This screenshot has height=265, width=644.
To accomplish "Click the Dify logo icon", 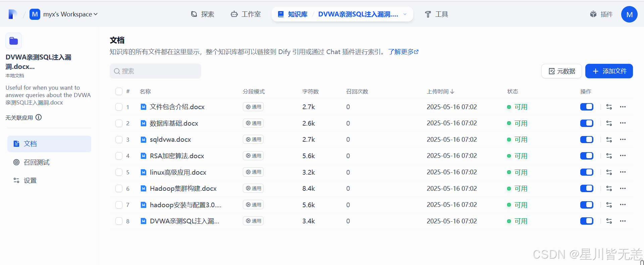I will [12, 14].
